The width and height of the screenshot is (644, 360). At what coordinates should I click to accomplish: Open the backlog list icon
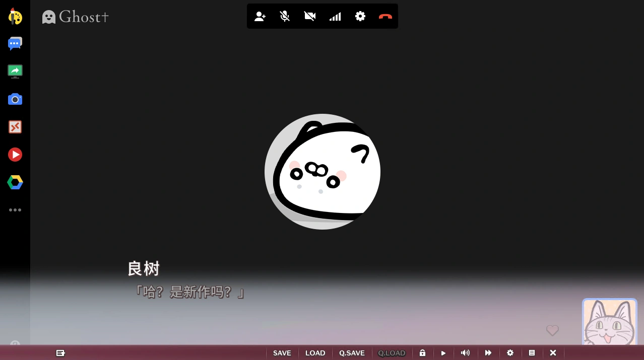coord(532,353)
